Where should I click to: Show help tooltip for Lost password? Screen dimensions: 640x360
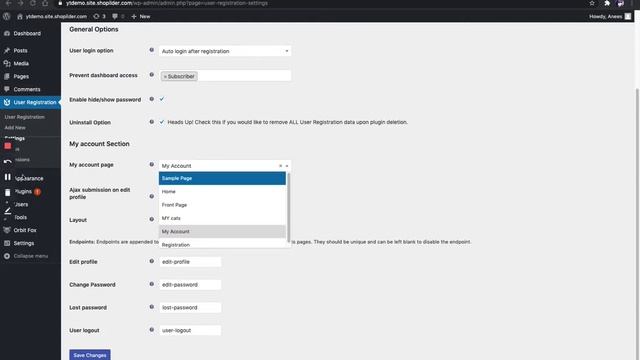pyautogui.click(x=151, y=307)
